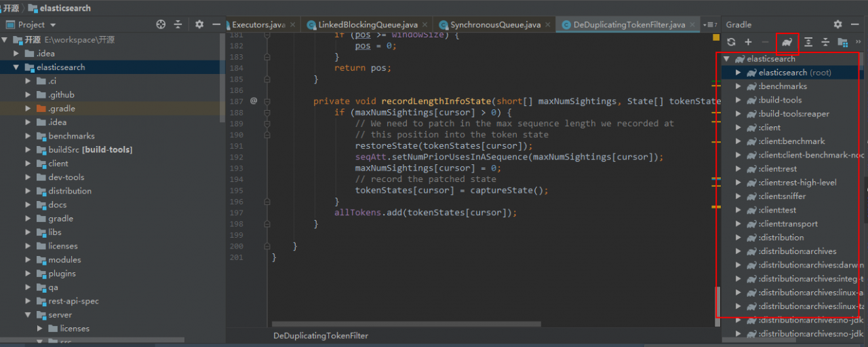
Task: Open Project panel gear options
Action: pyautogui.click(x=199, y=24)
